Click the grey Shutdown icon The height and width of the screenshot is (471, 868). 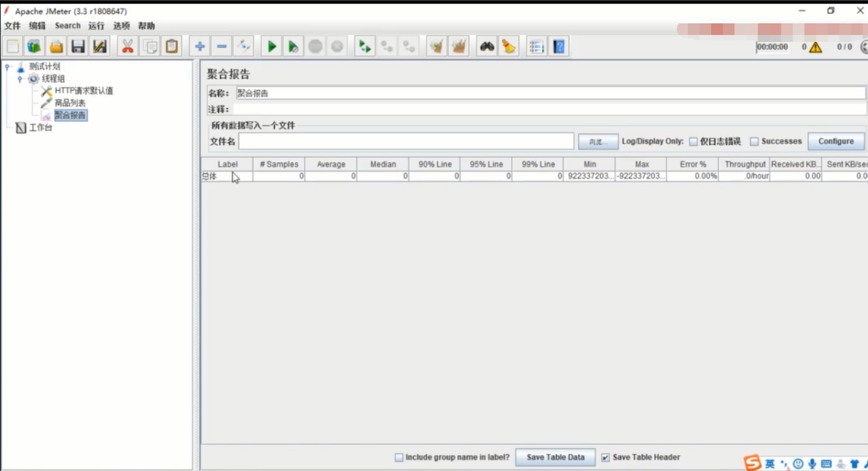tap(337, 47)
